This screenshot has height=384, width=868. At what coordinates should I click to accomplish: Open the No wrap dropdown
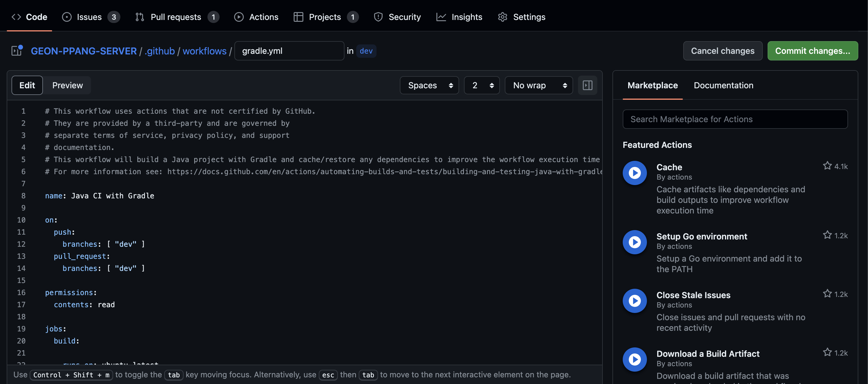click(x=538, y=85)
